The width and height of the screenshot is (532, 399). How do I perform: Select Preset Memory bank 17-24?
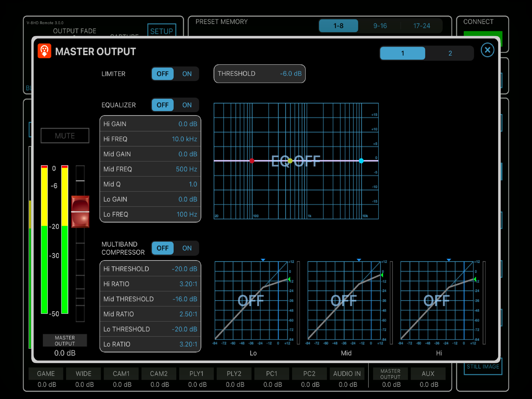422,26
